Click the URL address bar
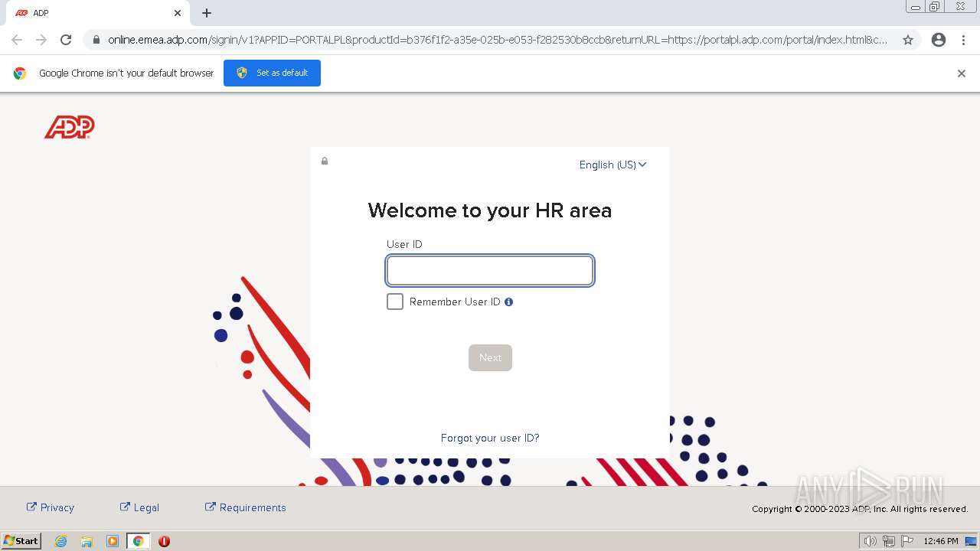The height and width of the screenshot is (551, 980). click(498, 40)
